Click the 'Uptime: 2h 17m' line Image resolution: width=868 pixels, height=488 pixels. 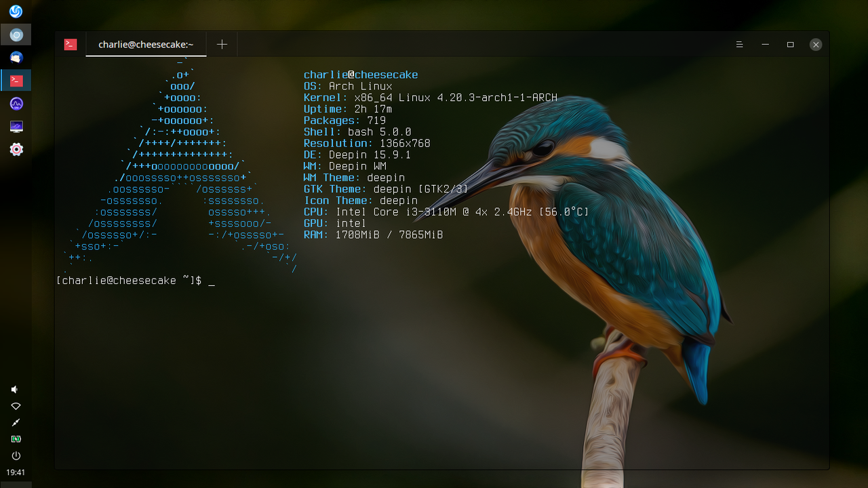[348, 109]
